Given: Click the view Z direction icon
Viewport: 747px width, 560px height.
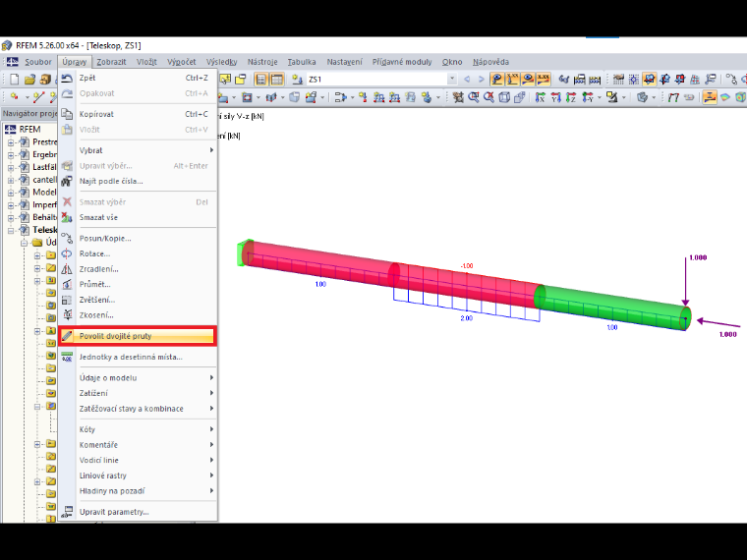Looking at the screenshot, I should (x=571, y=97).
